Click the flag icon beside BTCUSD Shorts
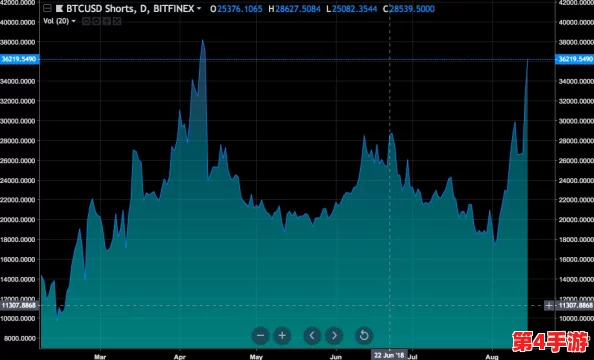 [59, 8]
